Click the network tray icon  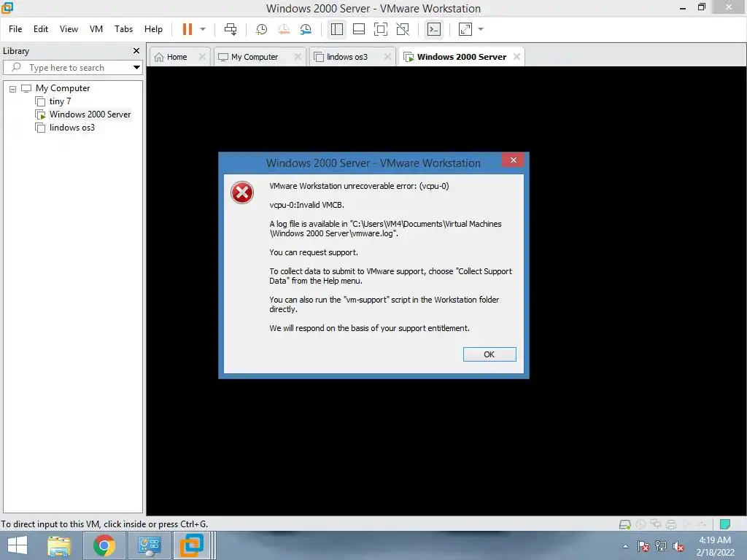pos(661,546)
